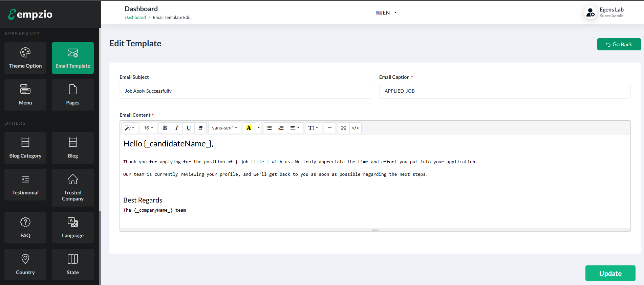Insert an unordered bullet list
The width and height of the screenshot is (644, 285).
tap(269, 128)
